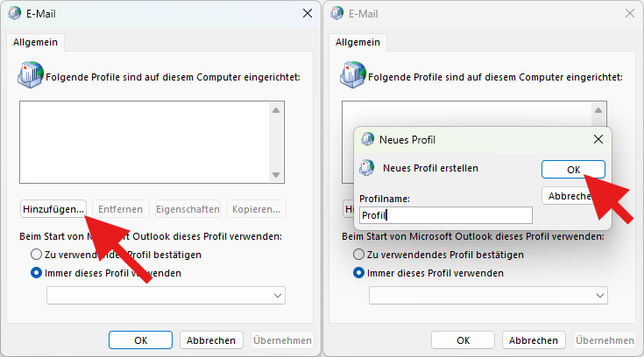The height and width of the screenshot is (357, 644).
Task: Expand the profile dropdown in left E-Mail window
Action: [x=278, y=297]
